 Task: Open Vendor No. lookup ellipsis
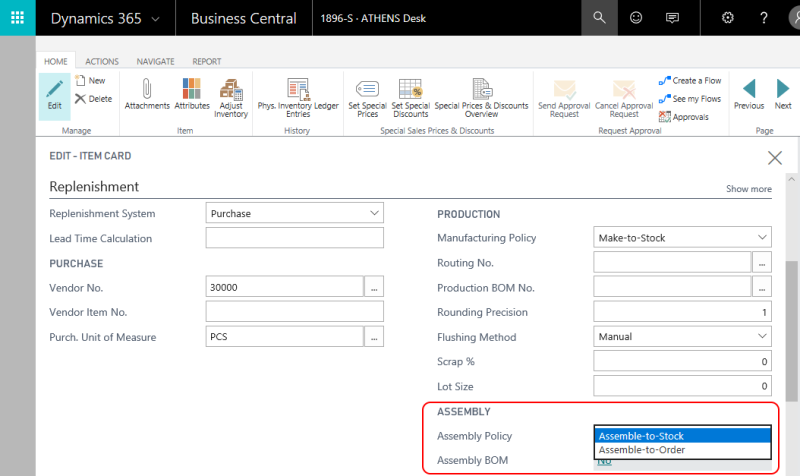(x=374, y=287)
